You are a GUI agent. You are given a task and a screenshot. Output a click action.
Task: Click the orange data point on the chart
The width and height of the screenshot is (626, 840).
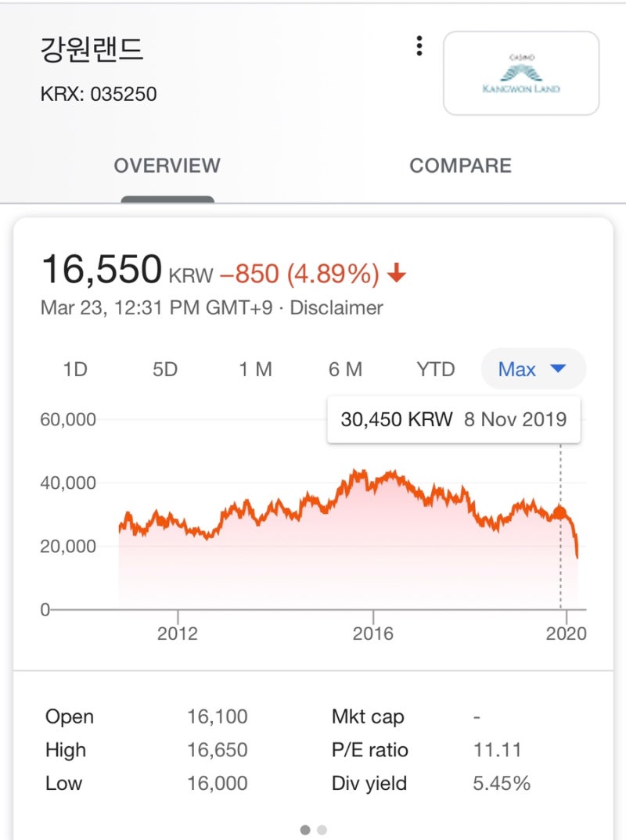[x=560, y=513]
